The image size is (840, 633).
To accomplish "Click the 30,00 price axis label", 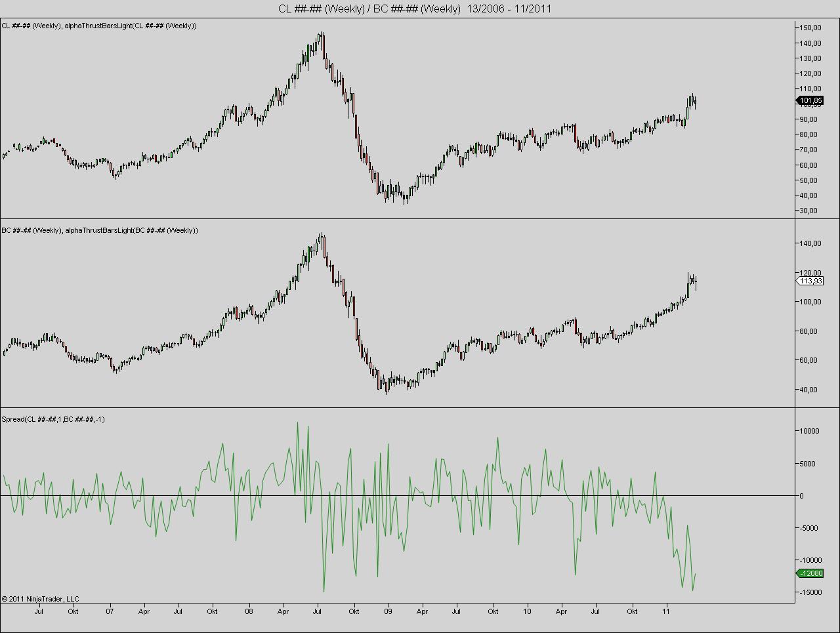I will (x=808, y=211).
